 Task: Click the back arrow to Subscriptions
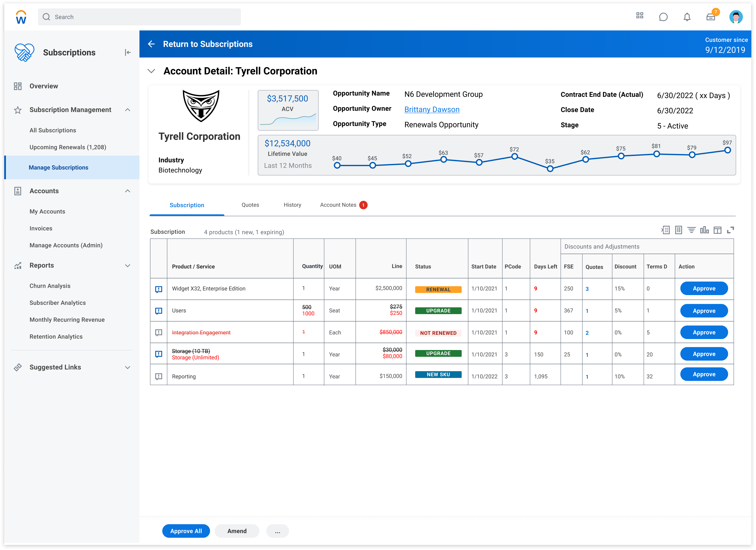pos(151,44)
